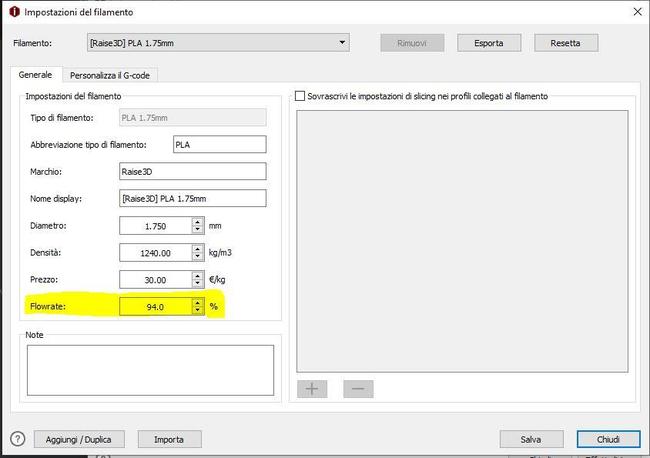Click the help question mark icon
This screenshot has width=650, height=458.
click(17, 439)
